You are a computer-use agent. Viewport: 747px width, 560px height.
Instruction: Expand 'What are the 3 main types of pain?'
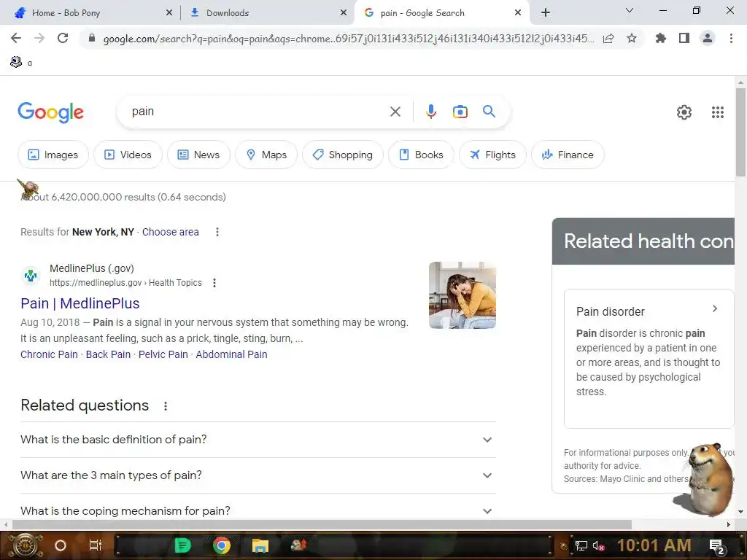[258, 475]
